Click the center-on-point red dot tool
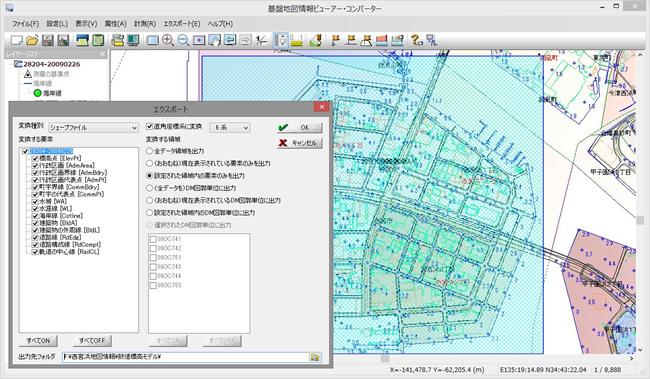The width and height of the screenshot is (650, 379). click(199, 40)
